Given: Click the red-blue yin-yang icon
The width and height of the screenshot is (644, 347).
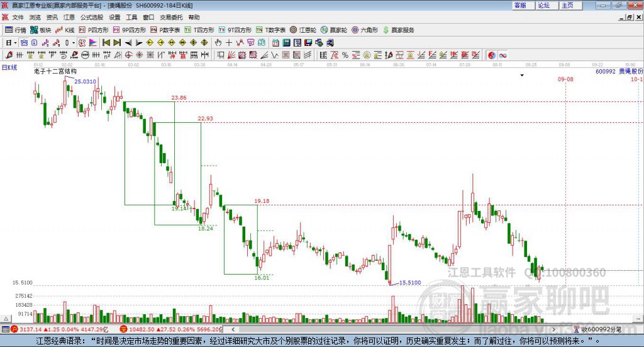Looking at the screenshot, I should click(x=492, y=55).
